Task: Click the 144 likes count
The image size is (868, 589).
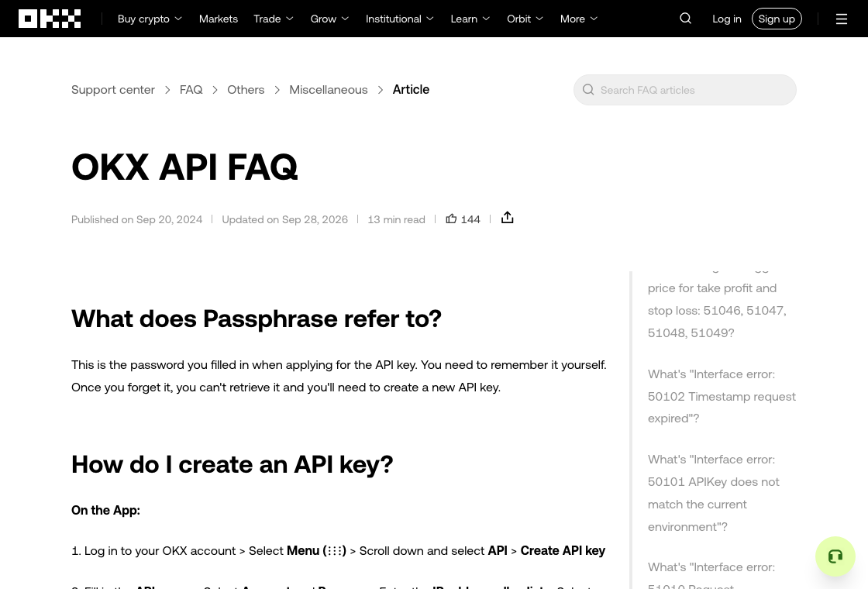Action: 470,219
